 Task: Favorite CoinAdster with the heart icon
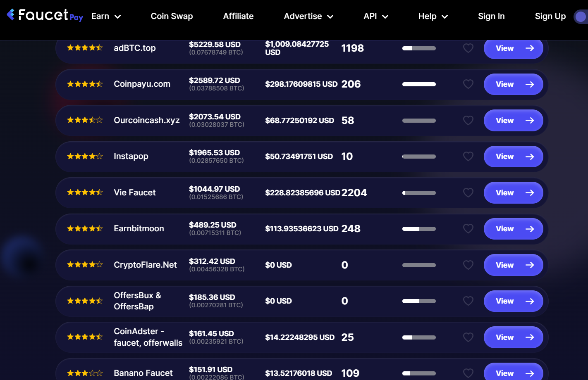coord(468,337)
